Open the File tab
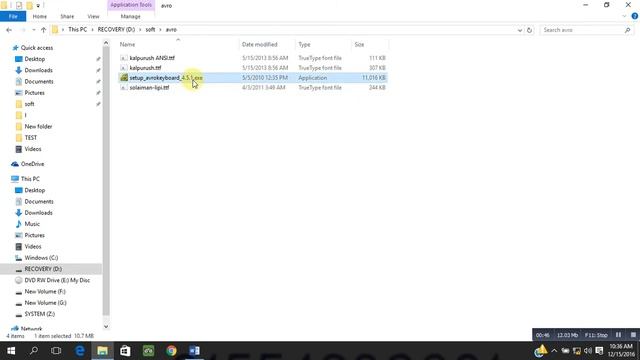Screen dimensions: 640x360 (x=13, y=16)
